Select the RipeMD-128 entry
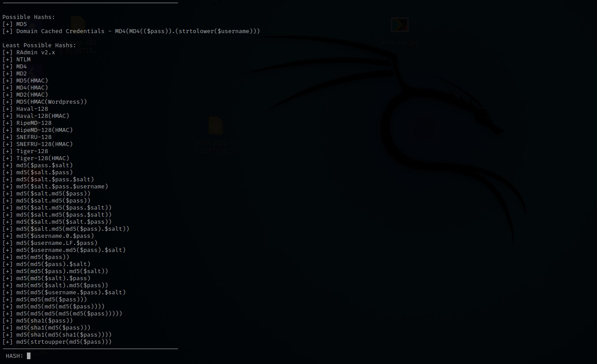597x364 pixels. click(34, 123)
